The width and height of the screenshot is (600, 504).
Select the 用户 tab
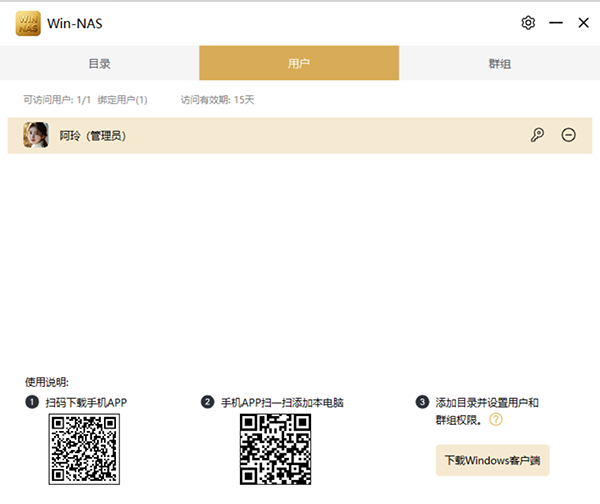[299, 63]
